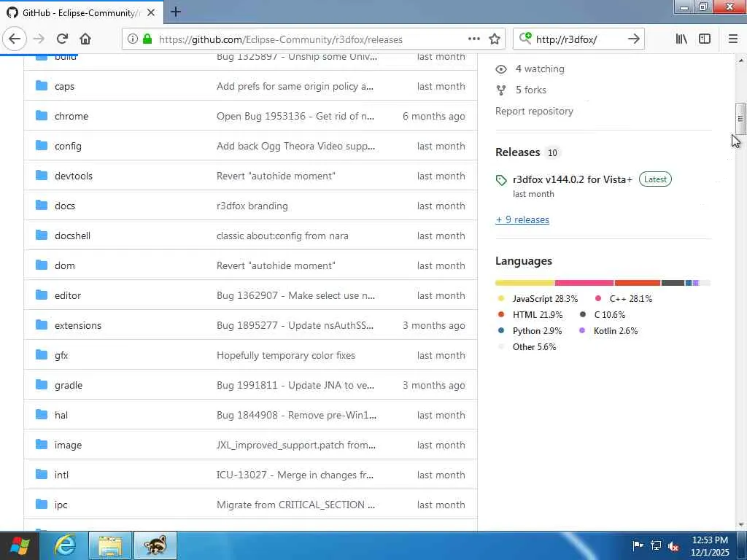This screenshot has width=747, height=560.
Task: Open the intl folder
Action: point(61,475)
